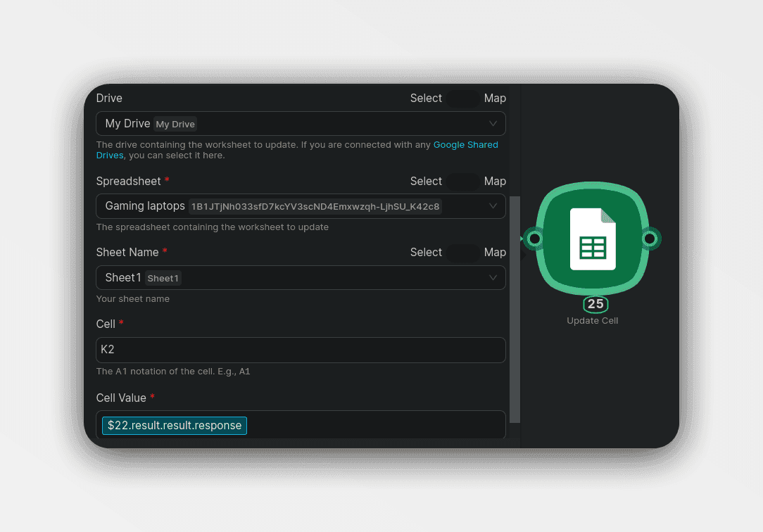Click the Select label beside Drive
This screenshot has width=763, height=532.
426,99
